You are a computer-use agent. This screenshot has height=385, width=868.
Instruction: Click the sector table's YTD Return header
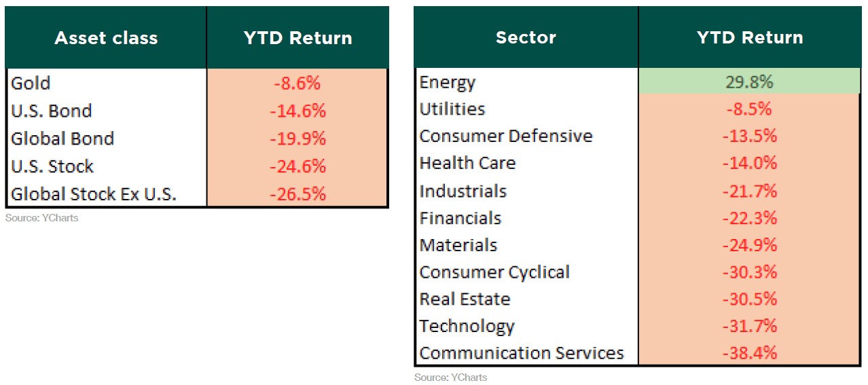point(750,37)
